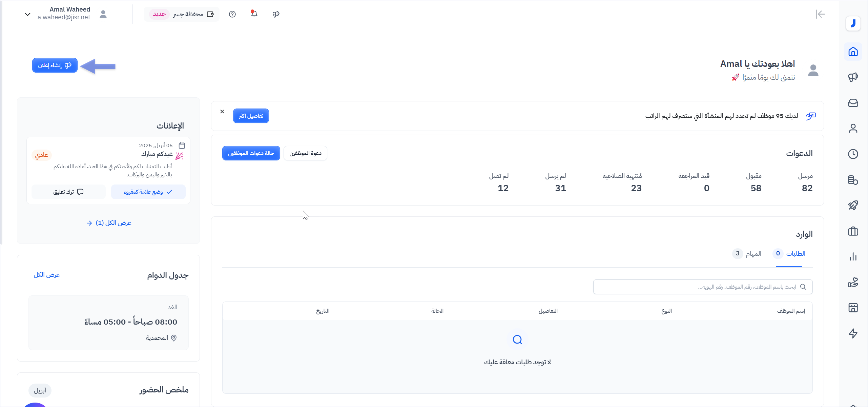868x407 pixels.
Task: Open the April month selector
Action: click(40, 390)
